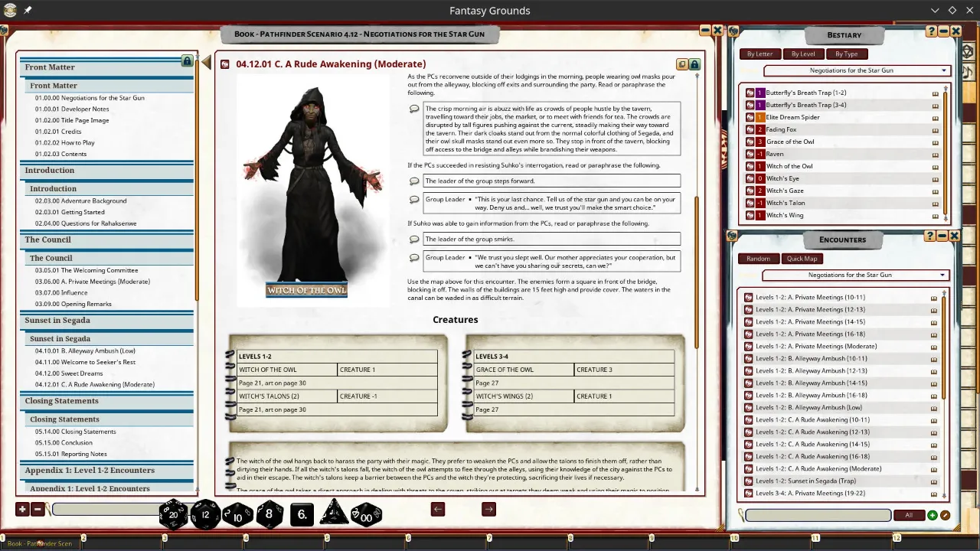Filter Bestiary By Level
Viewport: 980px width, 551px height.
pyautogui.click(x=803, y=54)
